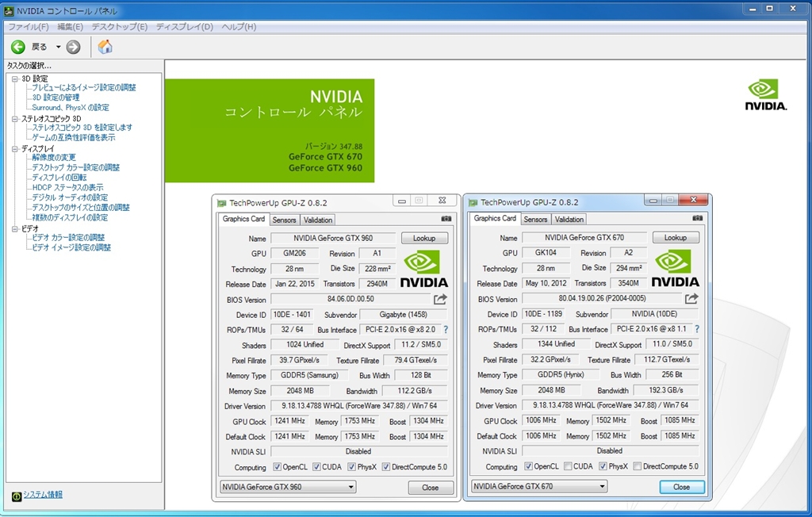Switch to Sensors tab in GTX 960 window
Viewport: 812px width, 517px height.
284,220
